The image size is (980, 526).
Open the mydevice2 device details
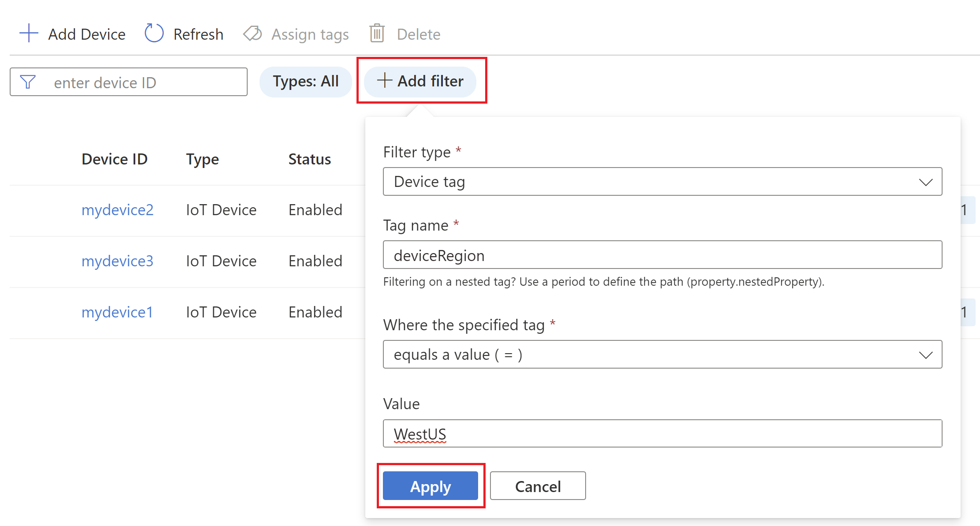click(117, 210)
